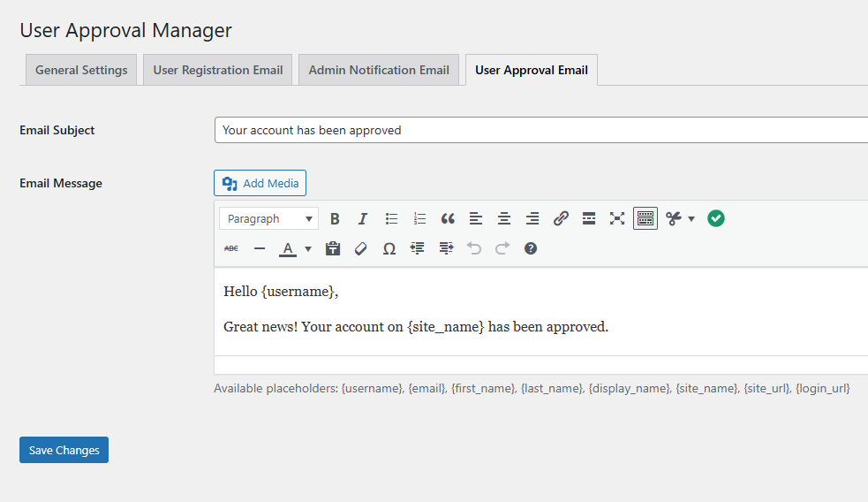Insert a numbered list
The height and width of the screenshot is (502, 868).
click(419, 218)
